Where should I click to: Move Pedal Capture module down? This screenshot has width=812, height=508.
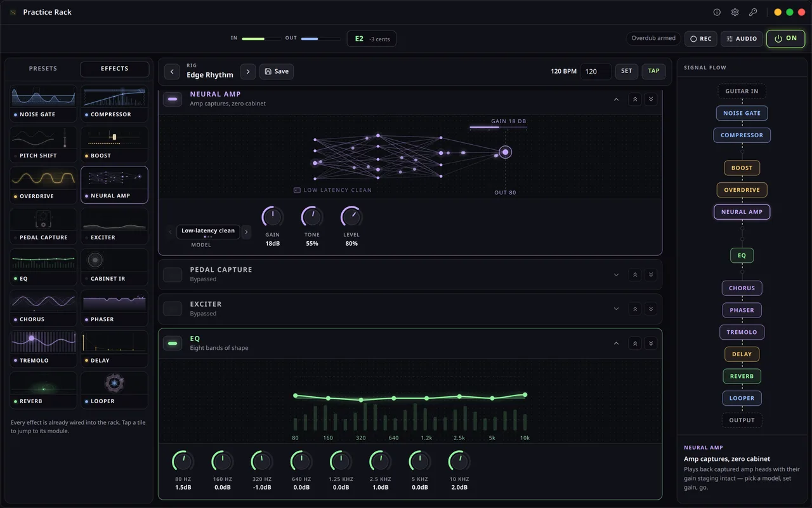point(650,275)
